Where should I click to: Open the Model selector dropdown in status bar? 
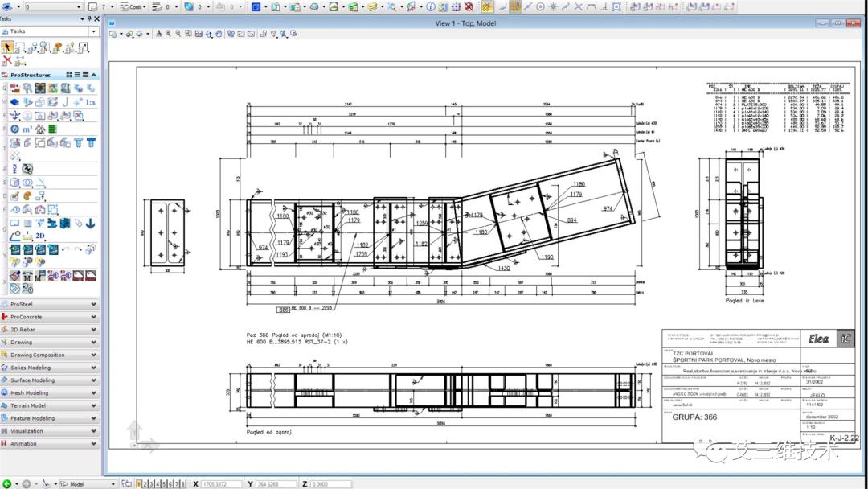[x=113, y=483]
